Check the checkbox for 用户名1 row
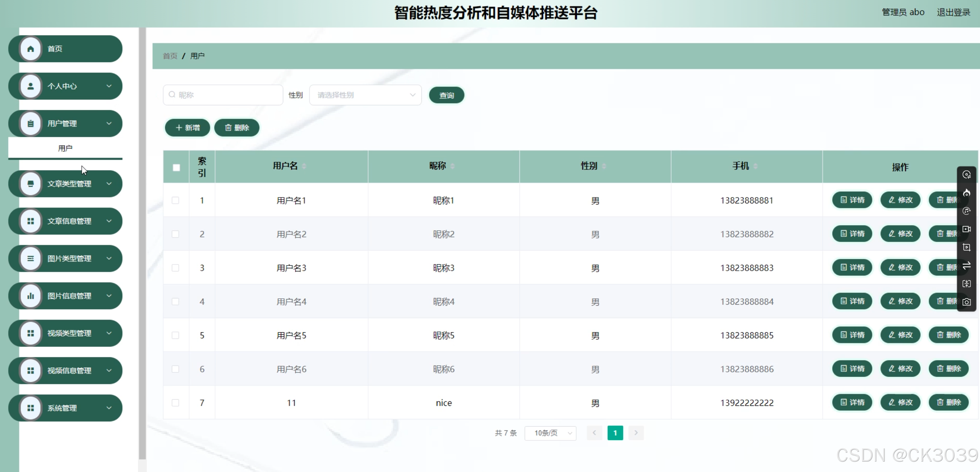This screenshot has width=980, height=472. point(175,200)
